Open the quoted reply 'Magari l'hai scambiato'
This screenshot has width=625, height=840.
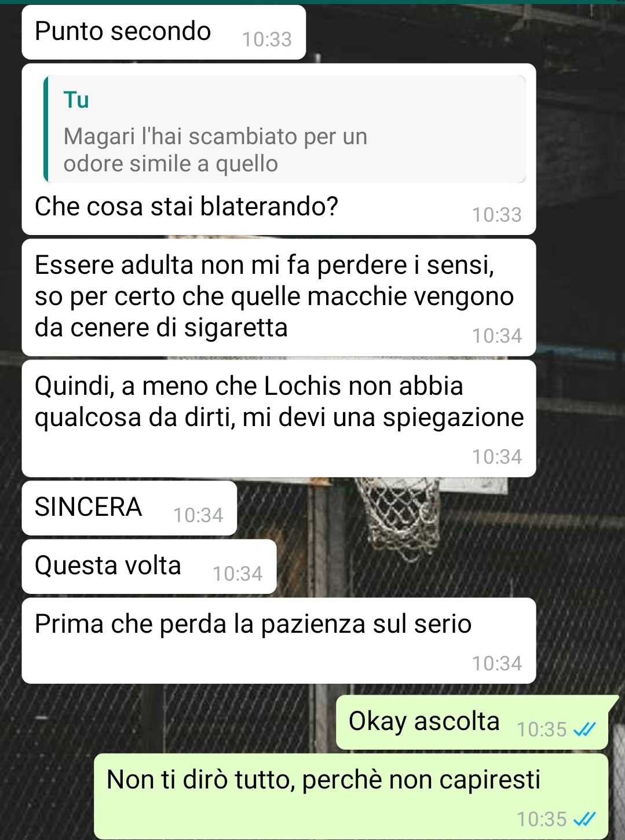[x=284, y=129]
